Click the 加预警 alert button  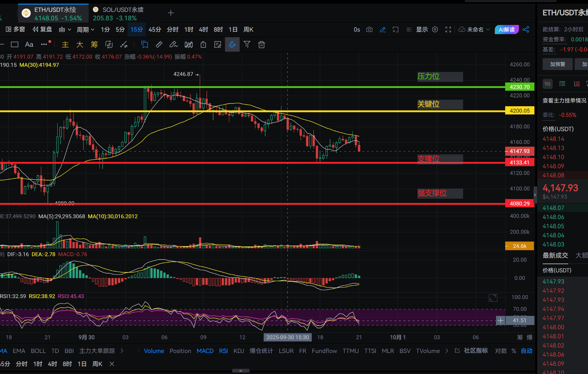coord(557,64)
